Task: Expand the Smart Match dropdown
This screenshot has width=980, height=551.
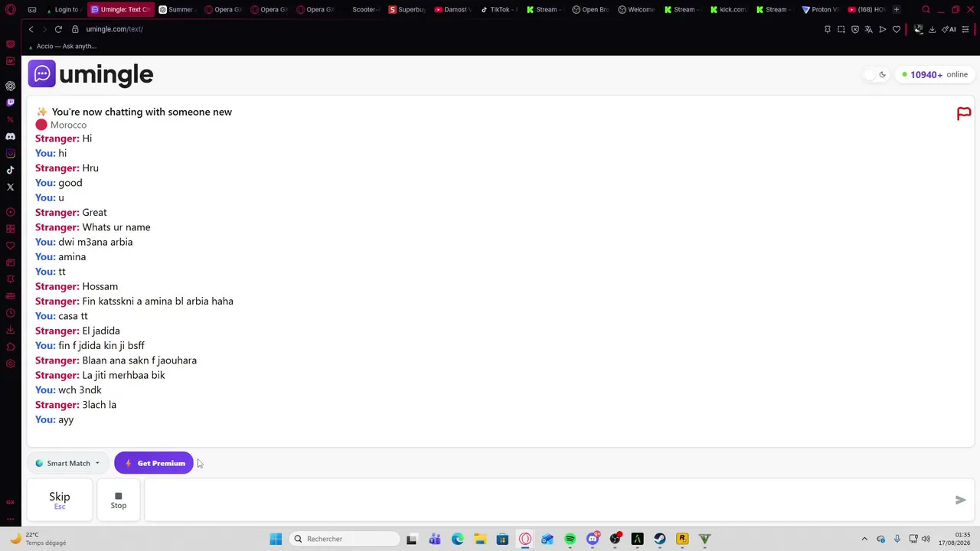Action: click(x=67, y=463)
